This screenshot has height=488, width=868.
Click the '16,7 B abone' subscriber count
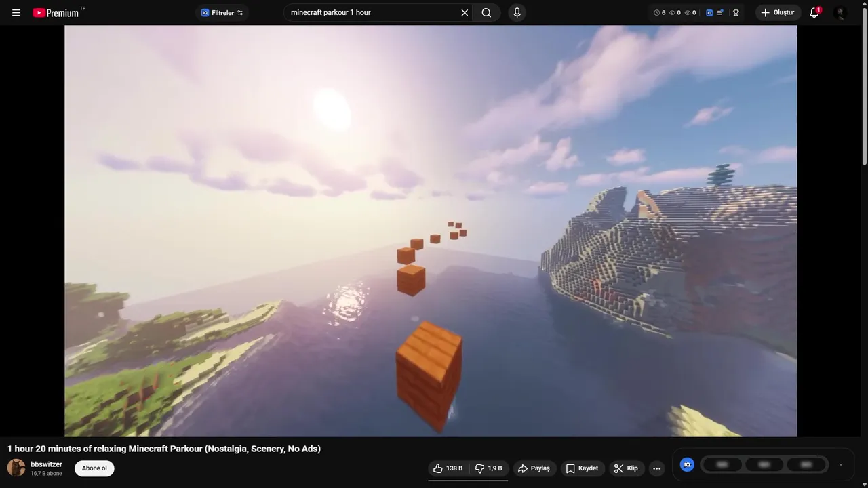pos(46,474)
